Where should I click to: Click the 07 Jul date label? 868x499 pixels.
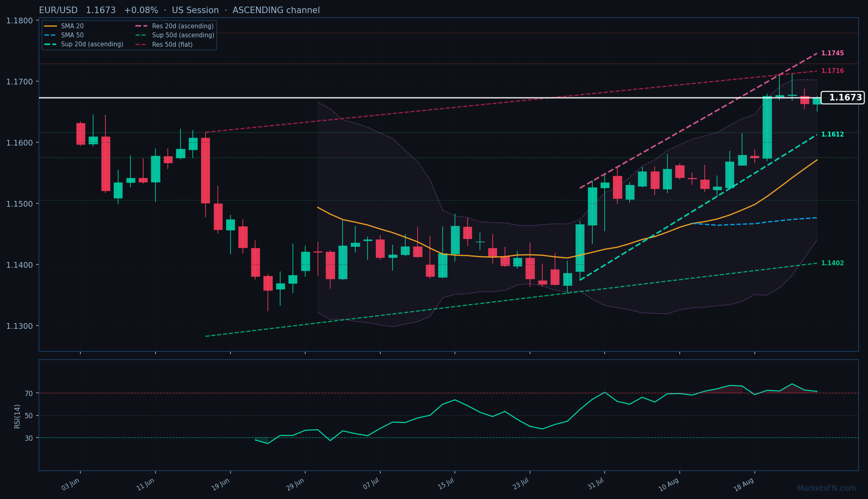(371, 484)
